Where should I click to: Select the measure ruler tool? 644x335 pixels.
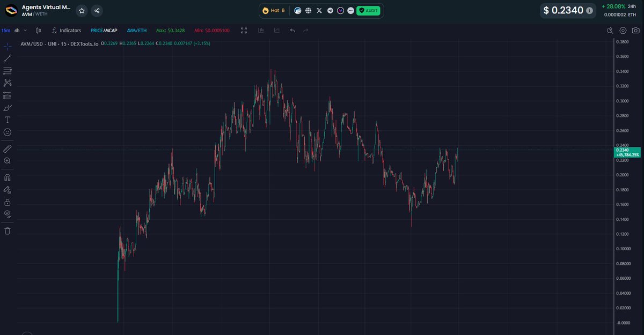click(x=8, y=148)
